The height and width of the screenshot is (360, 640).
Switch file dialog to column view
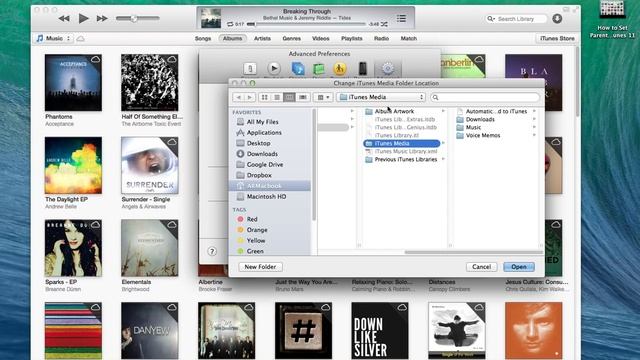point(289,97)
